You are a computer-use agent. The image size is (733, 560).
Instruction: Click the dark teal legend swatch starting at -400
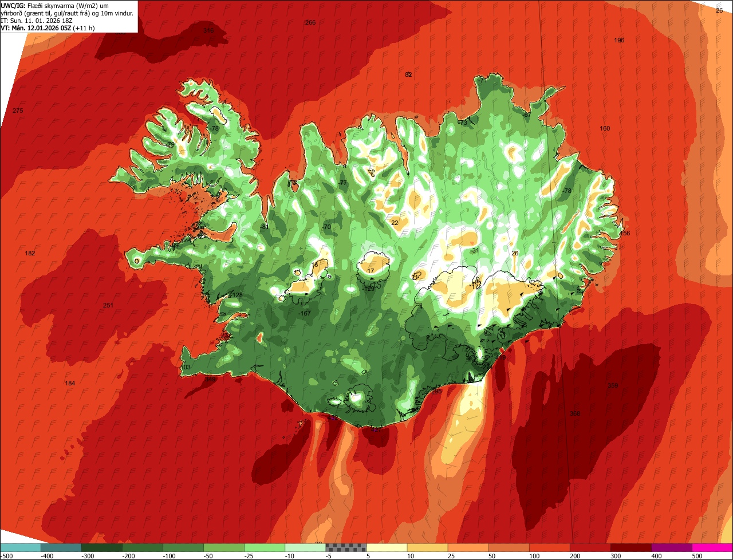pyautogui.click(x=61, y=547)
